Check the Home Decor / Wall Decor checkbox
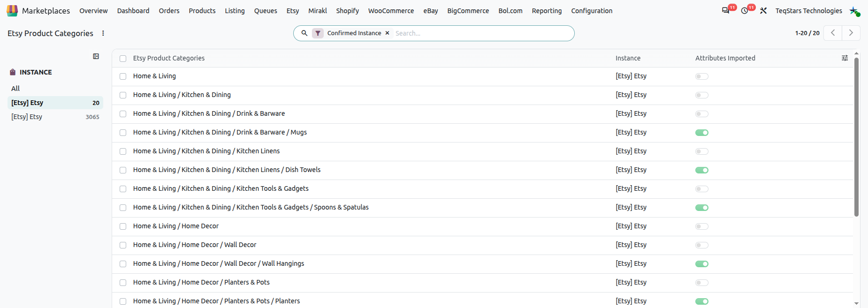 coord(123,245)
